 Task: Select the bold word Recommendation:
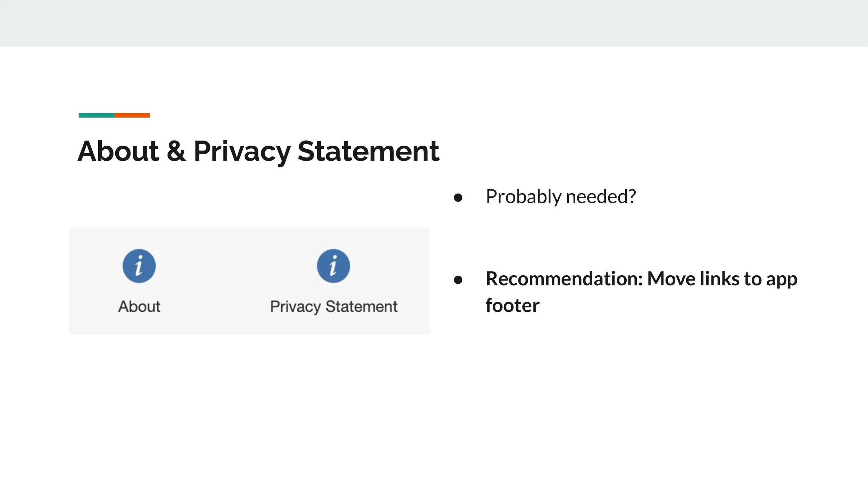564,279
